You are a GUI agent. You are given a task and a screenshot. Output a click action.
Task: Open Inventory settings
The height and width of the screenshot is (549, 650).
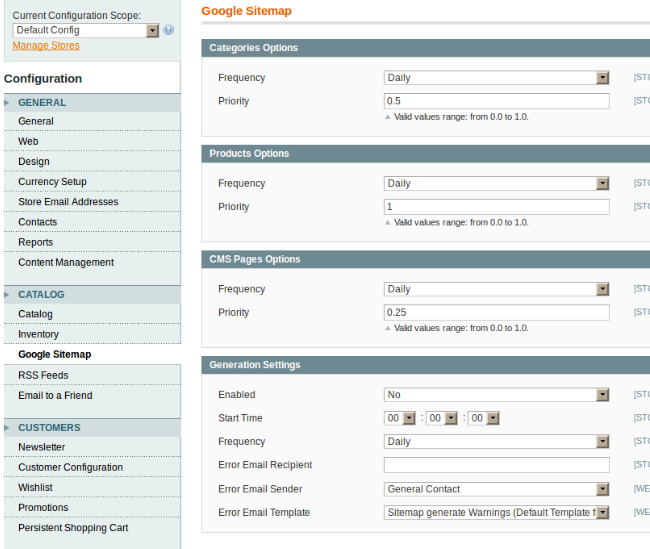pyautogui.click(x=92, y=334)
